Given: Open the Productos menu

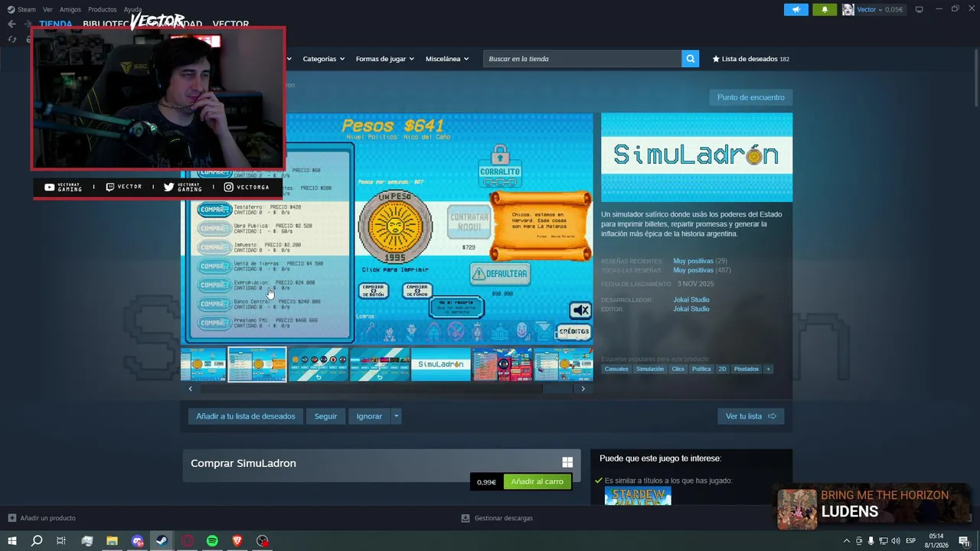Looking at the screenshot, I should tap(103, 9).
